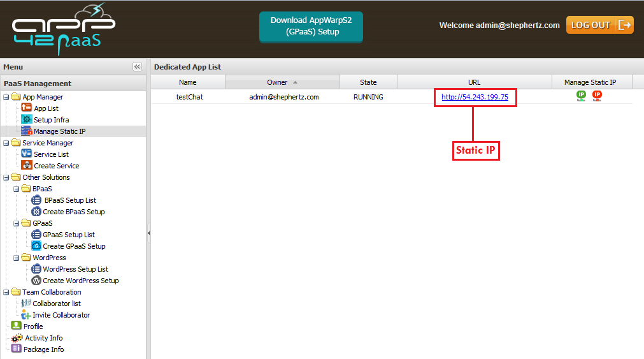Viewport: 644px width, 359px height.
Task: Open Collaborator list menu item
Action: [x=57, y=304]
